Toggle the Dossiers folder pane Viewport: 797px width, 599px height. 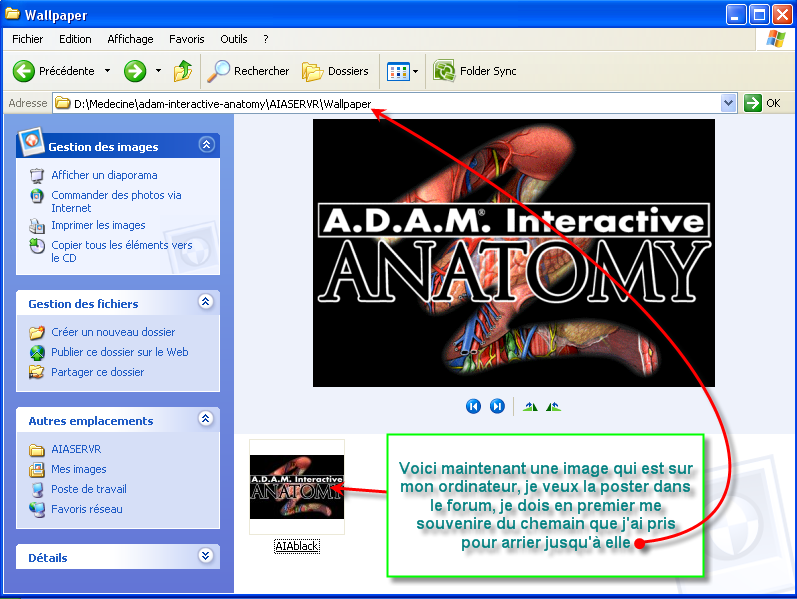tap(335, 71)
